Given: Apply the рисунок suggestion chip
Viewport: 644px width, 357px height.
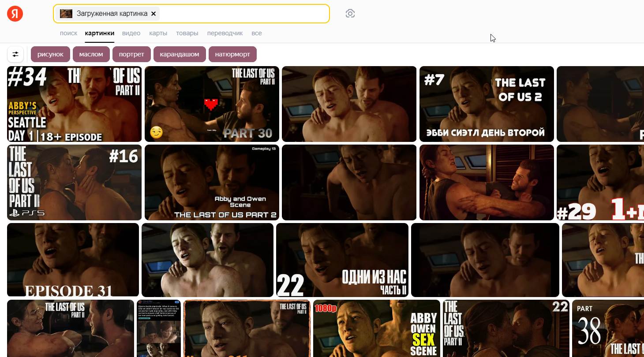Looking at the screenshot, I should 51,54.
